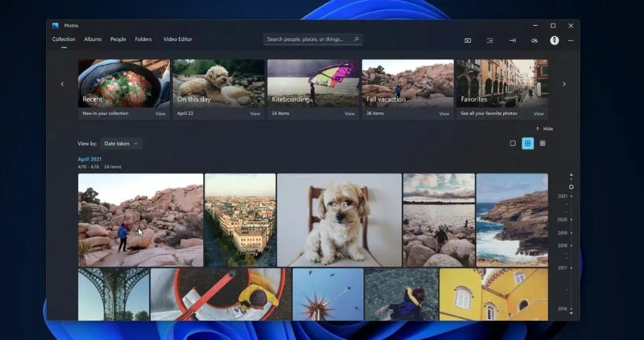Click the '38 items' caption

click(x=375, y=114)
